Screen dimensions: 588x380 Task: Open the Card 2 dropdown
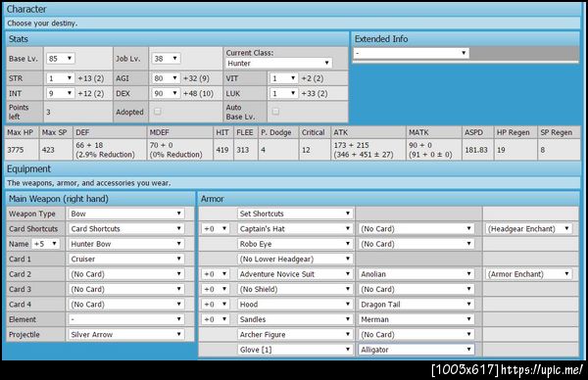(126, 274)
